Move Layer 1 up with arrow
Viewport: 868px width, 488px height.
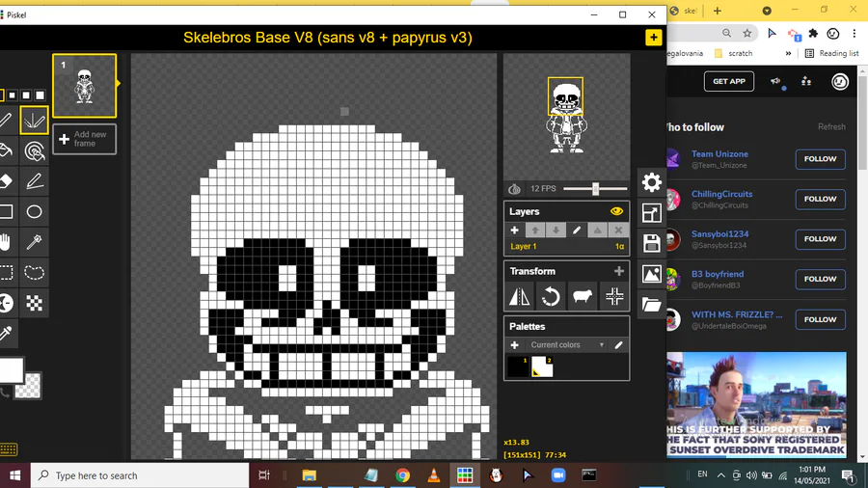pos(535,230)
